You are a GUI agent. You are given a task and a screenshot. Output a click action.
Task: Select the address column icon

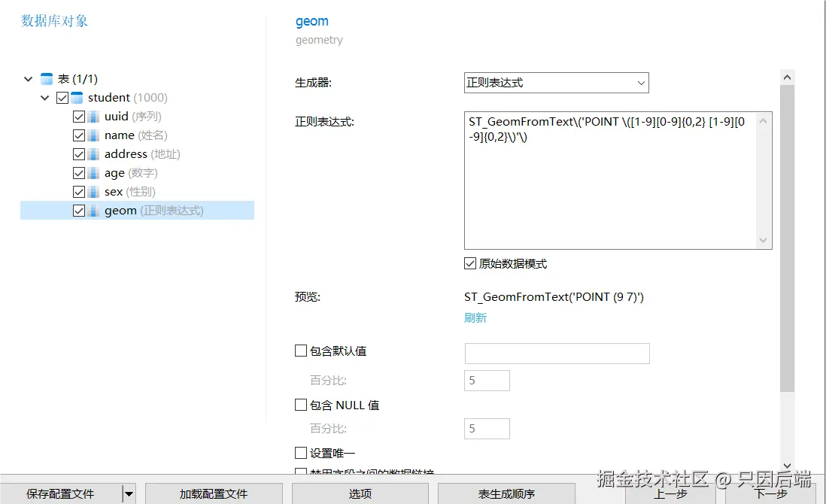pos(94,153)
